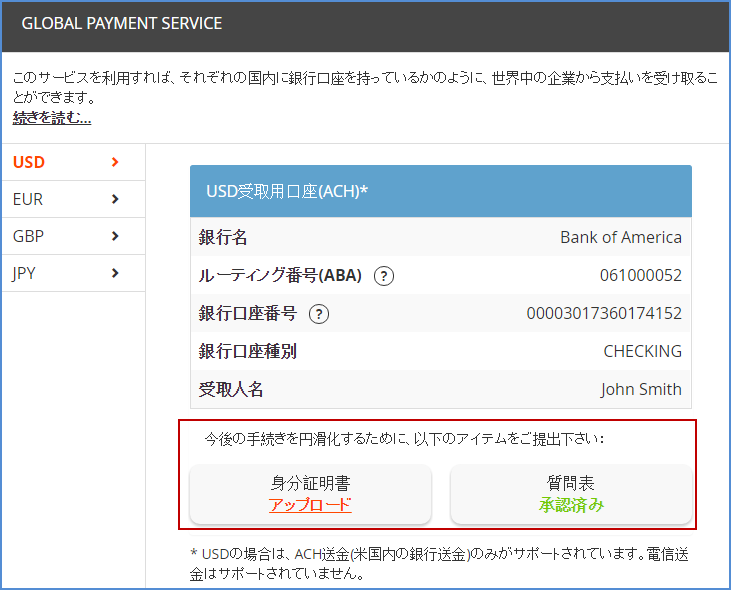The width and height of the screenshot is (731, 590).
Task: Click the 承認済み approved status text
Action: pyautogui.click(x=572, y=505)
